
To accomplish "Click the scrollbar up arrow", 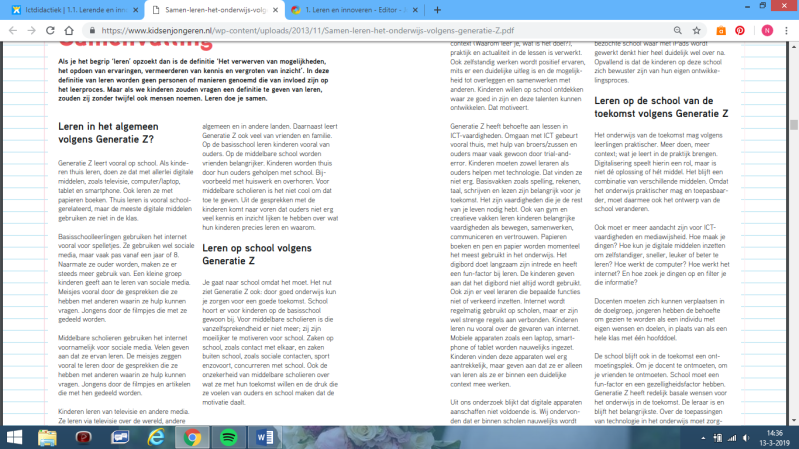I will 794,46.
